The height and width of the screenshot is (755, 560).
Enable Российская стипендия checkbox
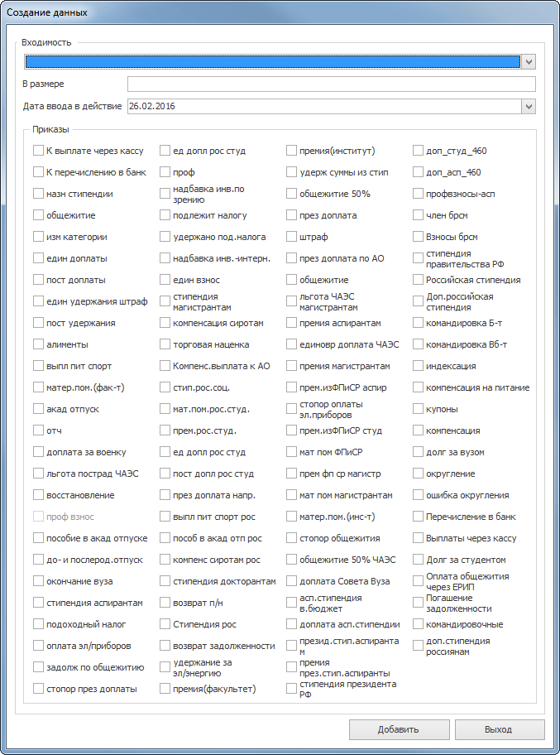(x=418, y=280)
